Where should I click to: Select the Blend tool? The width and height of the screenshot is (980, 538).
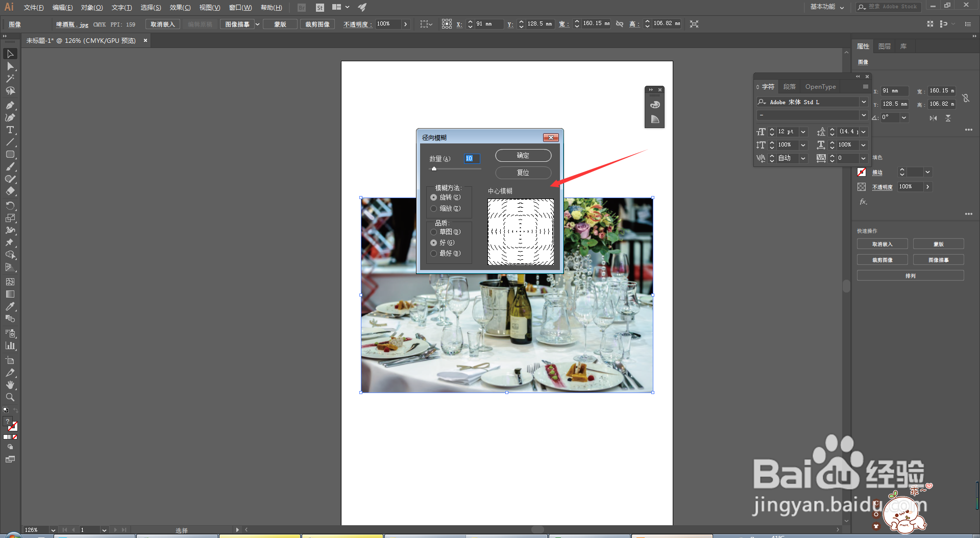point(10,319)
